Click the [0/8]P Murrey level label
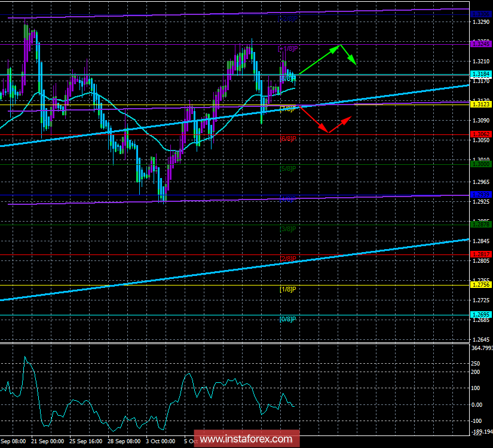 point(288,319)
